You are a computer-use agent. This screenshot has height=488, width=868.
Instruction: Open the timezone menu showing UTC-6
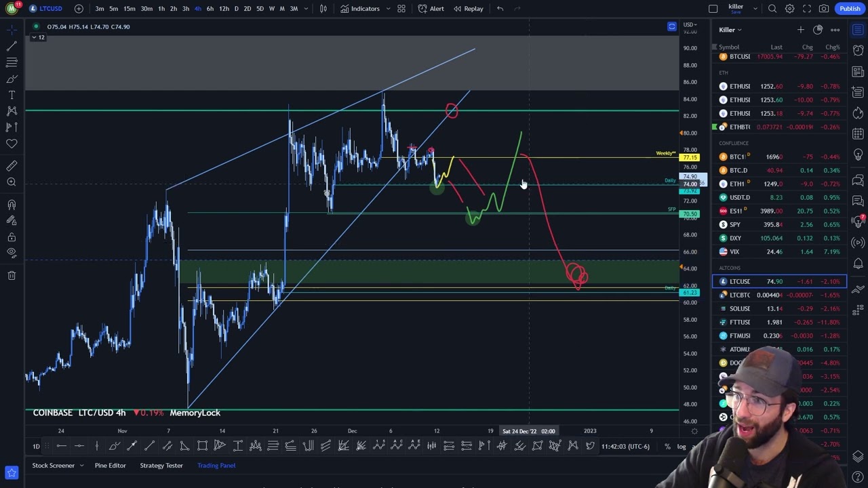pyautogui.click(x=625, y=446)
